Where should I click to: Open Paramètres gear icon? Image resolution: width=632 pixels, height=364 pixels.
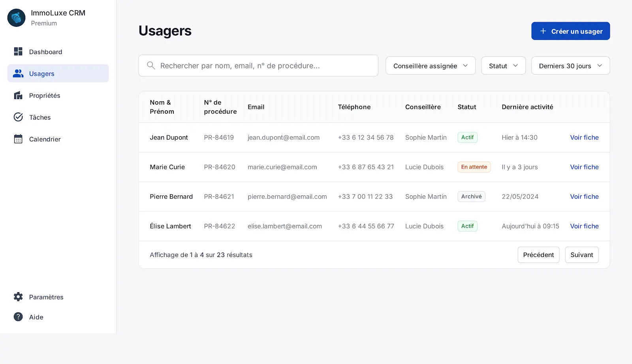pos(18,297)
